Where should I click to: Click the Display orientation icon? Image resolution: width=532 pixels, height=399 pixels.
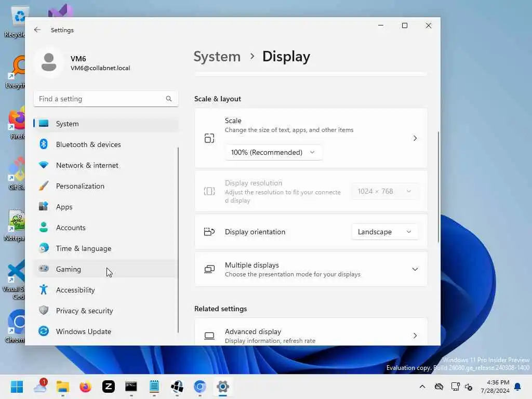(x=209, y=232)
